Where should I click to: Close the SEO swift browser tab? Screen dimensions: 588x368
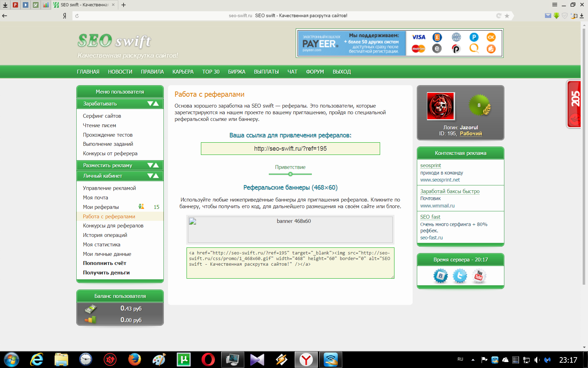(113, 5)
